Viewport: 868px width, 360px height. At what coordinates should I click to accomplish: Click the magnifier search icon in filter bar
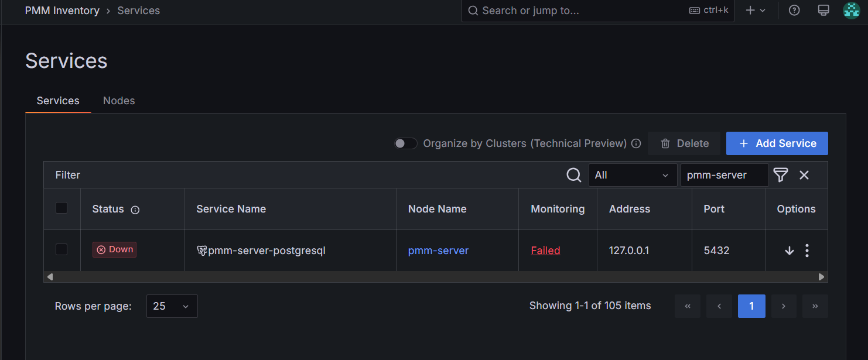click(574, 175)
